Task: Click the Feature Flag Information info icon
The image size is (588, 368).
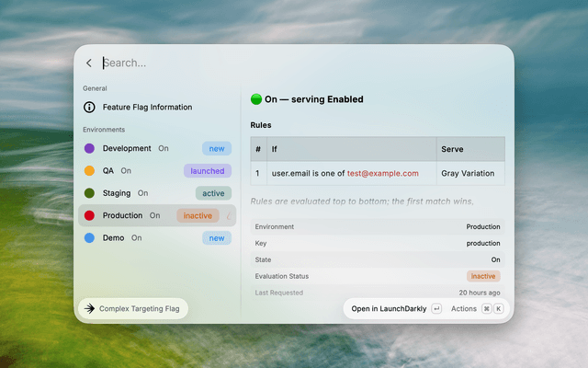Action: point(89,107)
